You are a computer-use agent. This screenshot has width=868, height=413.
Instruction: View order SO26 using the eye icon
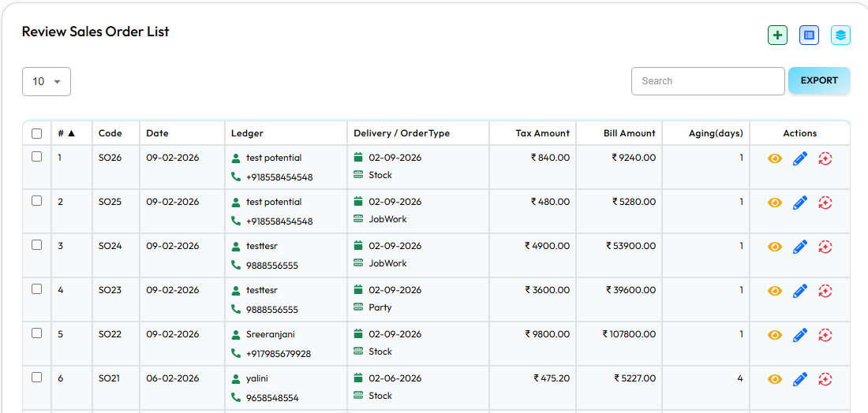coord(775,158)
